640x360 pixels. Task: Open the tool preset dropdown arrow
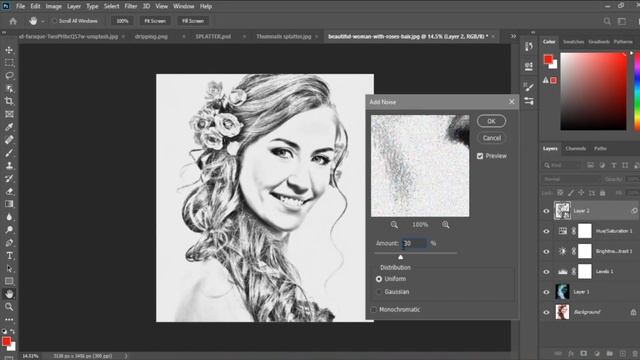[43, 21]
